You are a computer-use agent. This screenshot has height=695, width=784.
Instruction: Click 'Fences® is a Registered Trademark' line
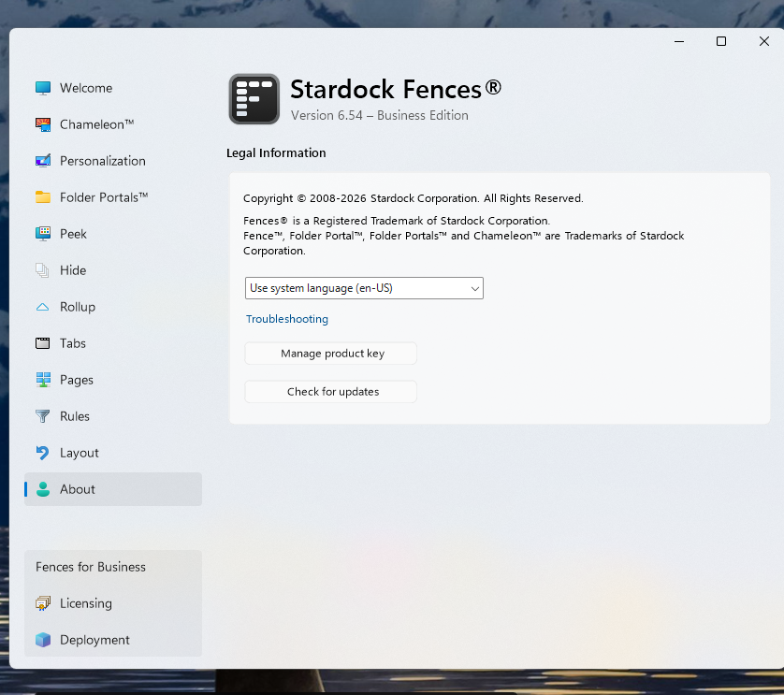coord(397,221)
